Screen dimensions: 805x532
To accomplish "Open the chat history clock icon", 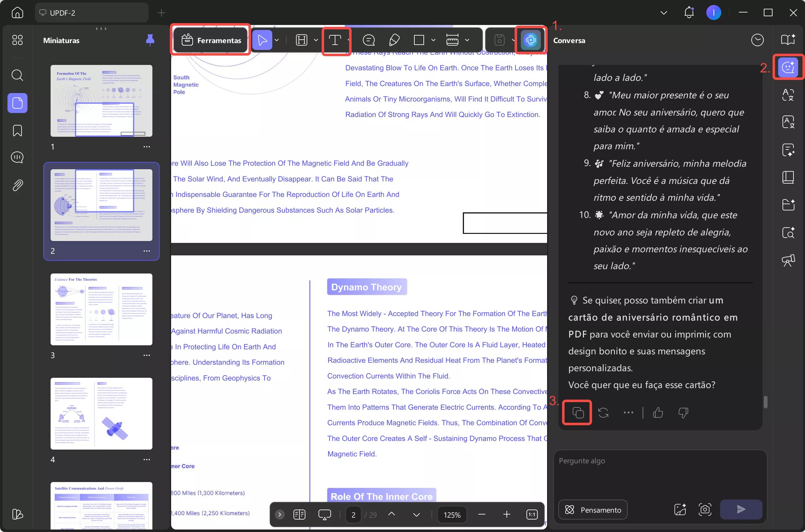I will [x=757, y=40].
